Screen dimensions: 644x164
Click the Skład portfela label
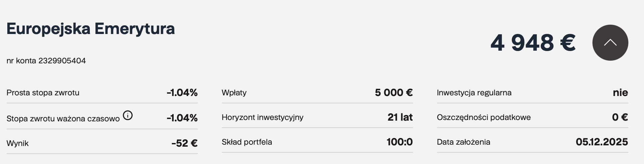point(247,142)
